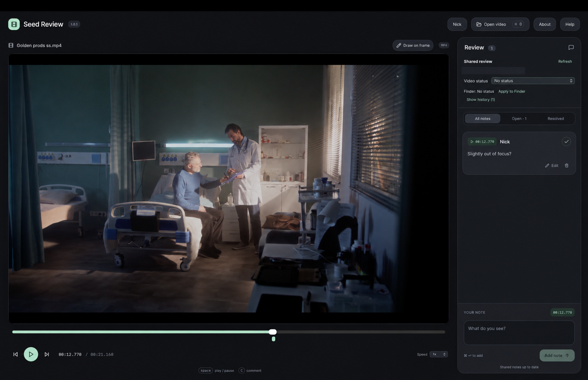Click the film icon beside Golden prods ss.mp4

coord(11,45)
